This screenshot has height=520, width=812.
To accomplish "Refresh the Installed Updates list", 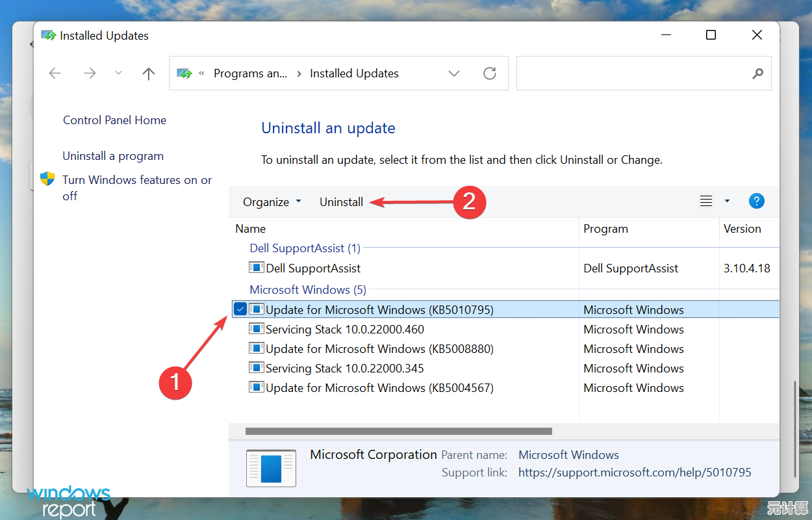I will point(490,73).
